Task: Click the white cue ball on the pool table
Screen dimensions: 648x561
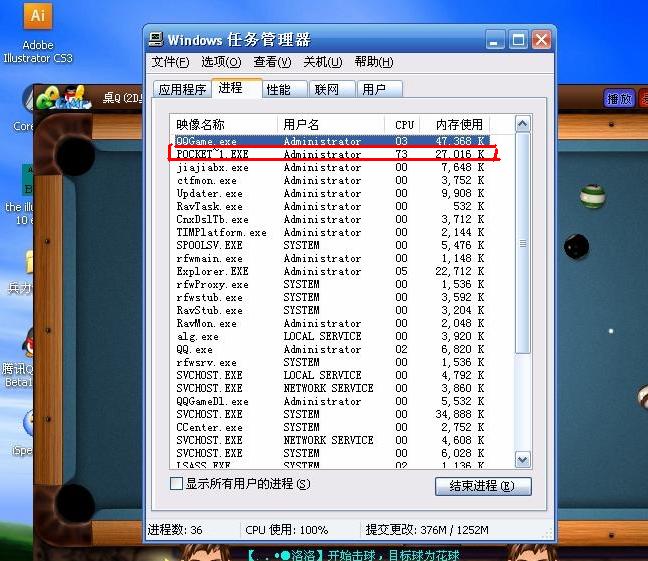Action: point(611,331)
